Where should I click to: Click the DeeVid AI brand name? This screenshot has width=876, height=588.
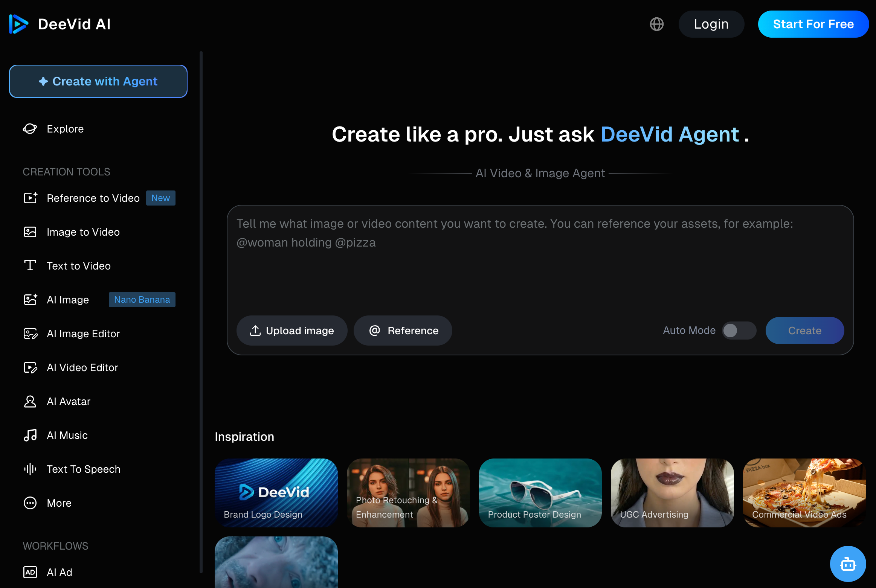click(x=74, y=24)
